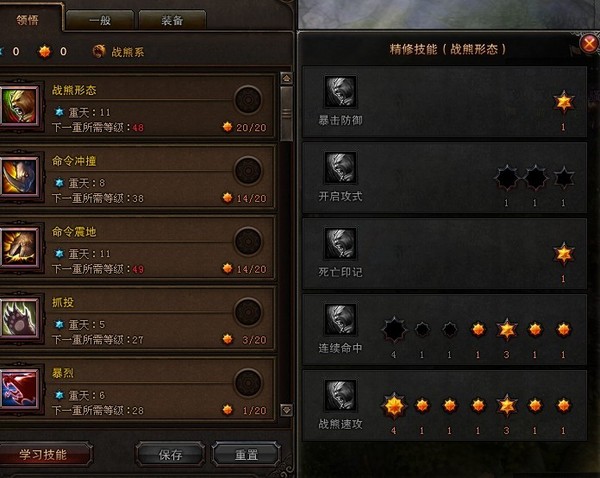Click the skill list scroll down arrow
This screenshot has width=600, height=478.
(x=287, y=410)
